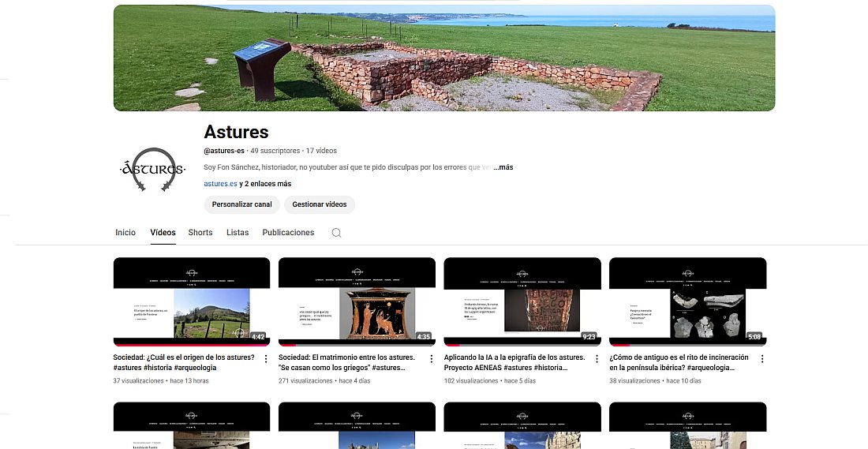
Task: Switch to the Inicio tab
Action: point(125,233)
